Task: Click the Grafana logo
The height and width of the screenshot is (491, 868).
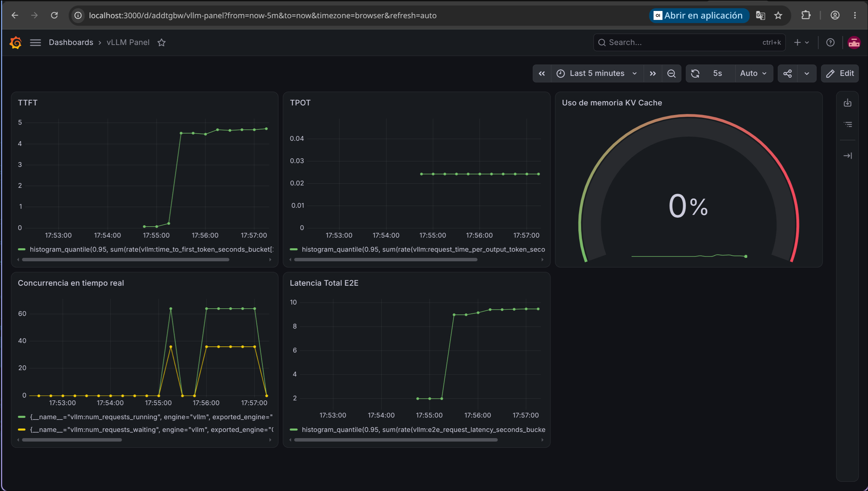Action: tap(15, 43)
